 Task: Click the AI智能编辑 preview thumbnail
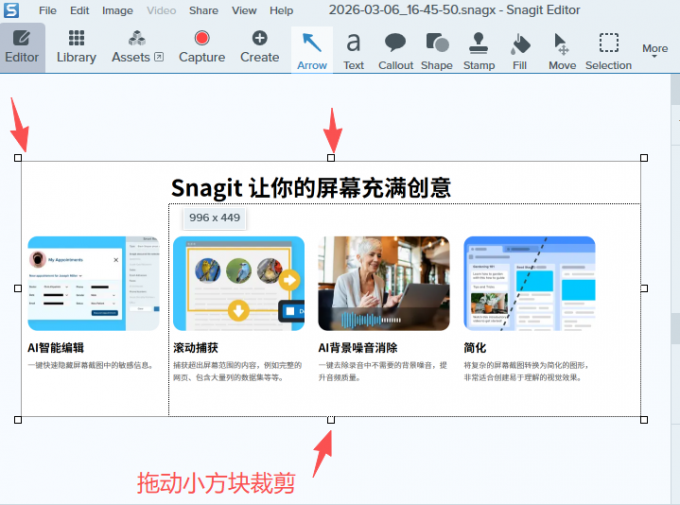tap(93, 283)
